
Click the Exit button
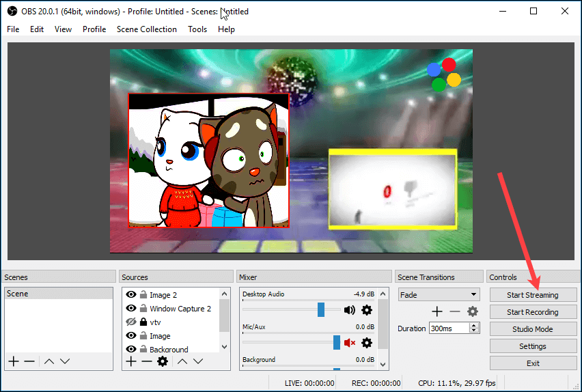click(x=533, y=363)
